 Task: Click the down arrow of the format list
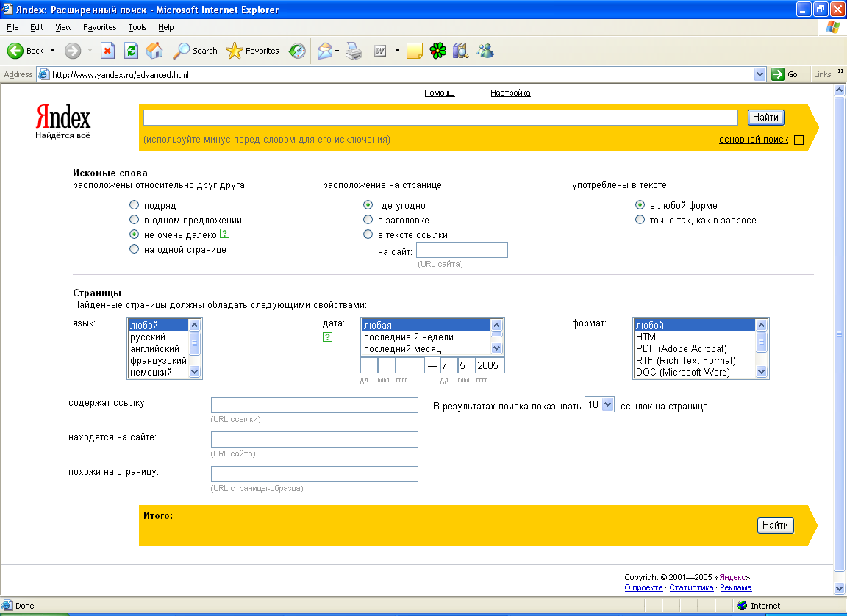point(761,371)
